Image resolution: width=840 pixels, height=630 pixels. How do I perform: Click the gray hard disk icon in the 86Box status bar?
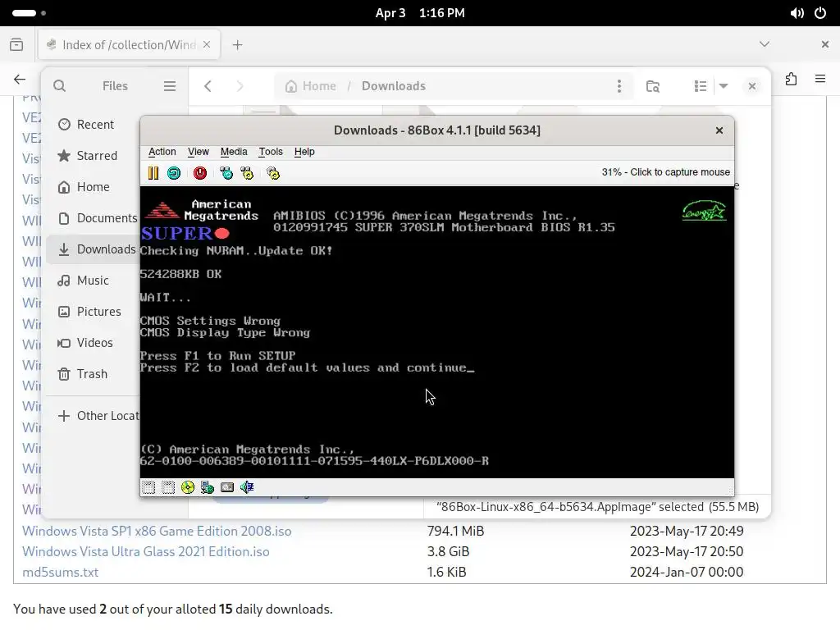[x=227, y=487]
